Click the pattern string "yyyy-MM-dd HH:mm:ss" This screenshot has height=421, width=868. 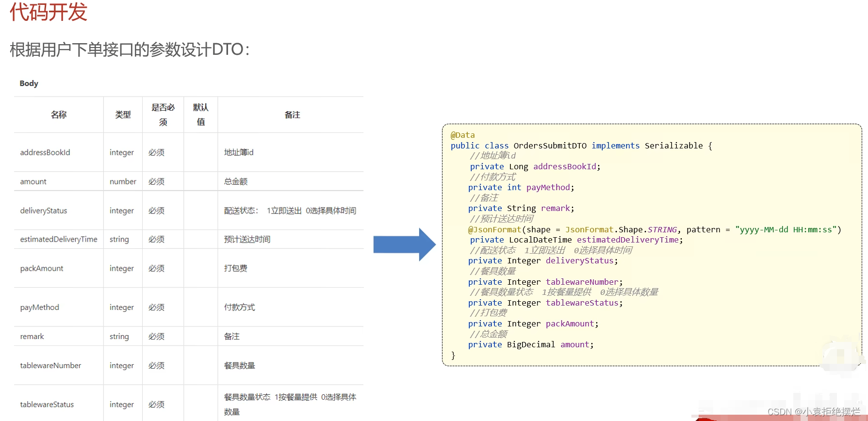pos(786,229)
